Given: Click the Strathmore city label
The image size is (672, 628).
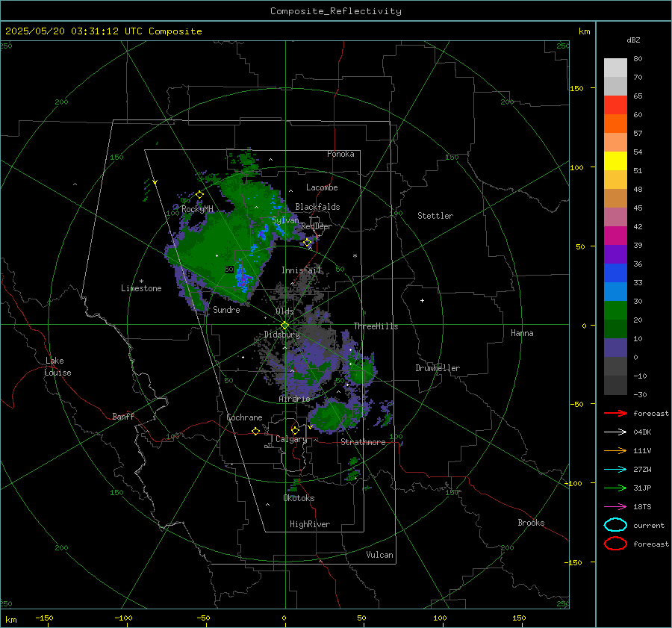Looking at the screenshot, I should tap(363, 442).
